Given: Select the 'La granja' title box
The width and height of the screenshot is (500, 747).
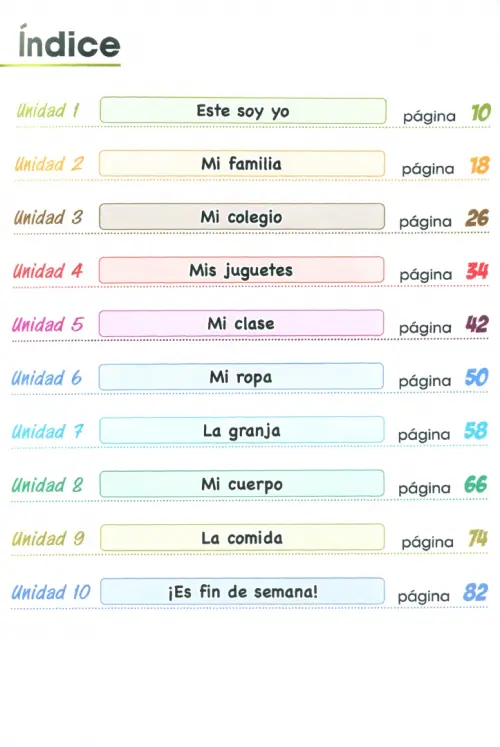Looking at the screenshot, I should coord(242,431).
